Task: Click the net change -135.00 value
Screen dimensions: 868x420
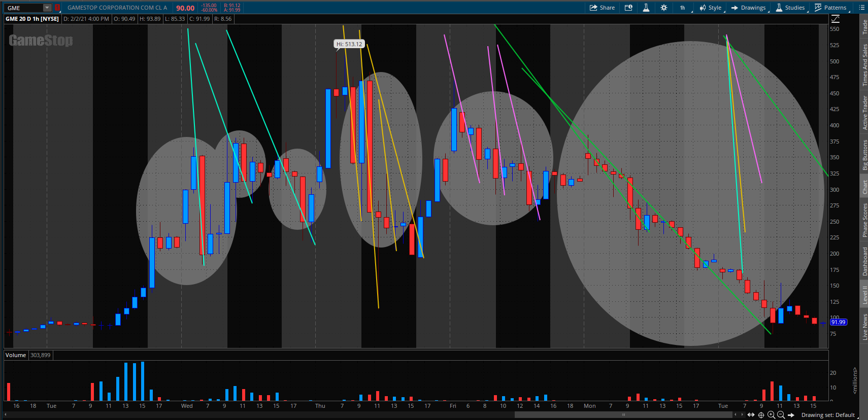Action: 209,6
